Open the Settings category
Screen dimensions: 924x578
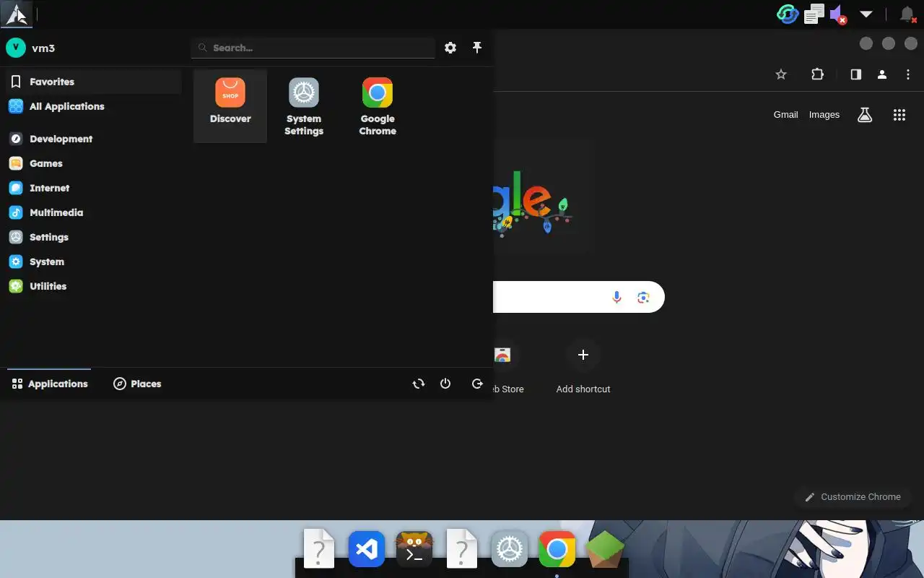(x=93, y=237)
